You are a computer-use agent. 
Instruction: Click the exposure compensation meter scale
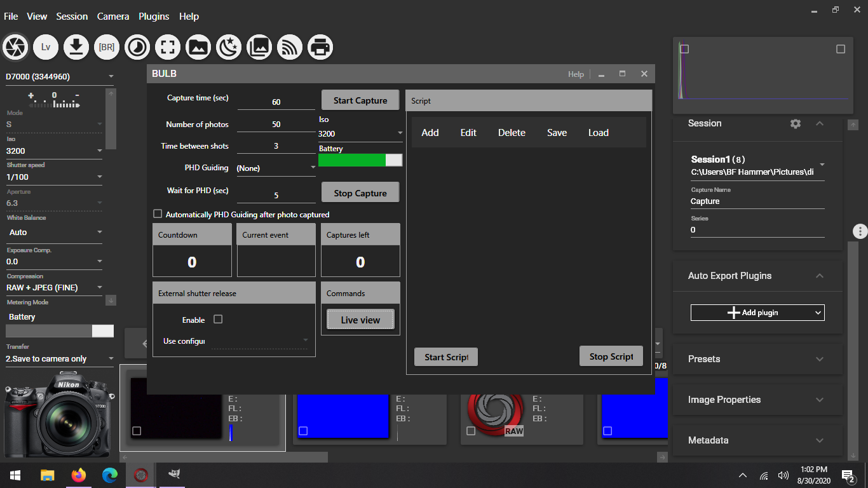(54, 99)
